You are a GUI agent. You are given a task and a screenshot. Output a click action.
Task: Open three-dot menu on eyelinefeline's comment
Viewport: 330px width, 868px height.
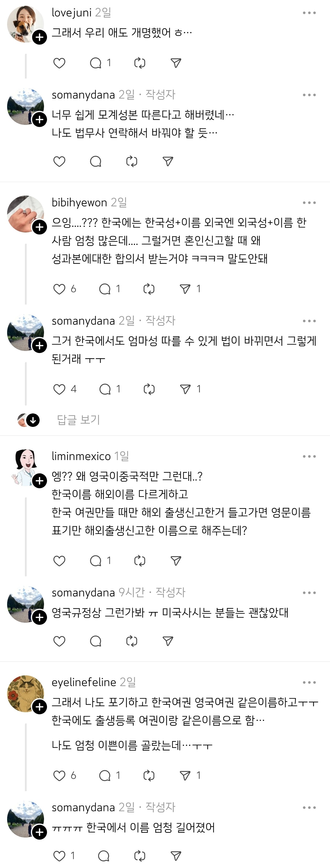coord(309,682)
